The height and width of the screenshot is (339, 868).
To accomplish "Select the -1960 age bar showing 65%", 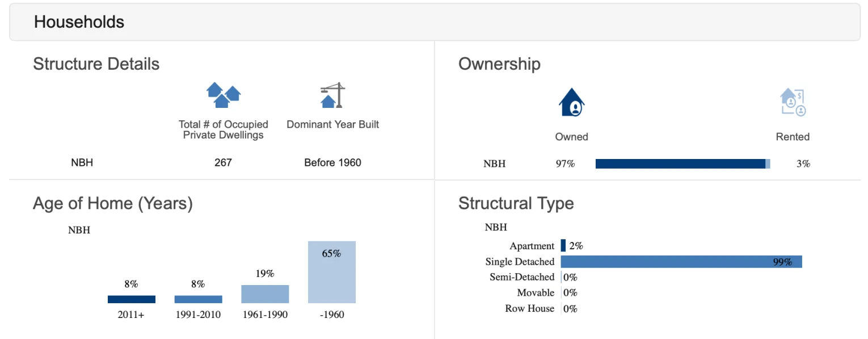I will tap(332, 273).
